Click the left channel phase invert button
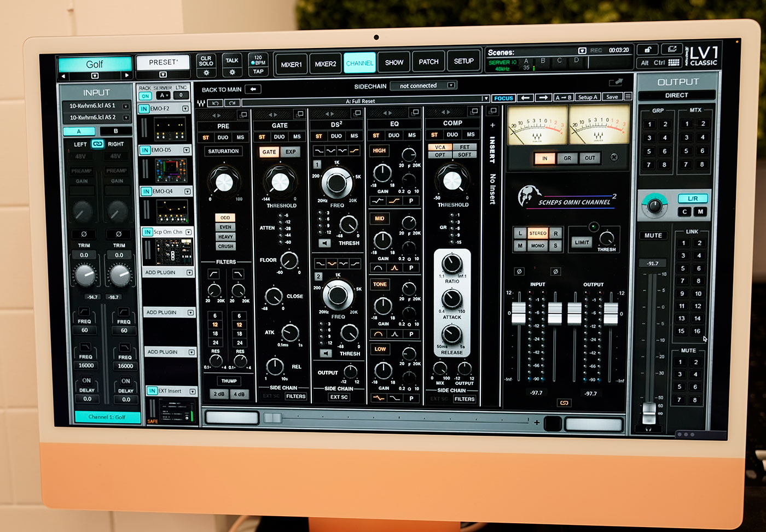 [x=84, y=234]
